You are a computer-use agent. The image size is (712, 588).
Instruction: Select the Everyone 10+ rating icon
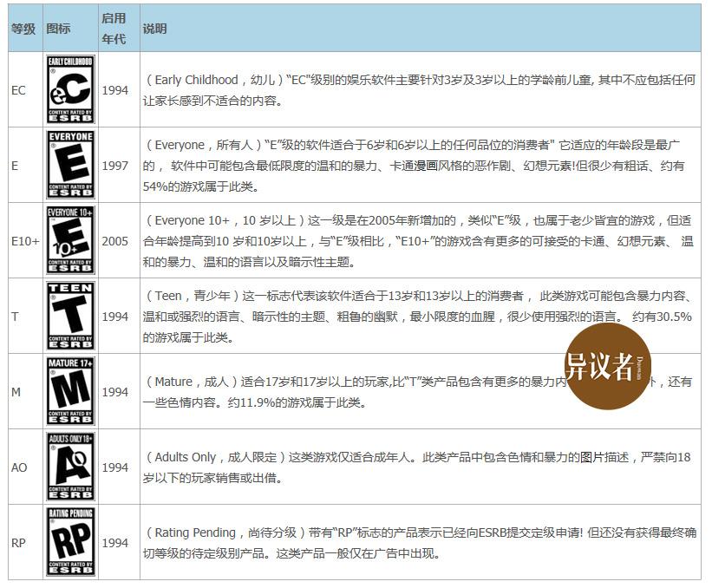pyautogui.click(x=70, y=240)
